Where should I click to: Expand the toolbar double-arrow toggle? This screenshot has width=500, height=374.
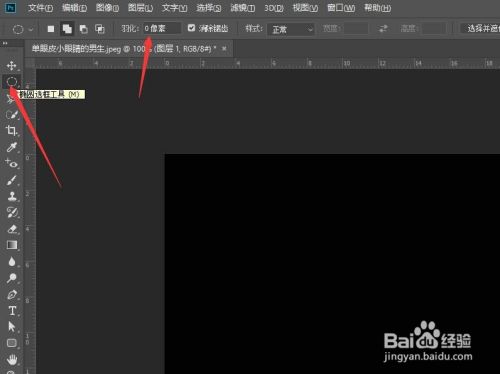[x=5, y=43]
